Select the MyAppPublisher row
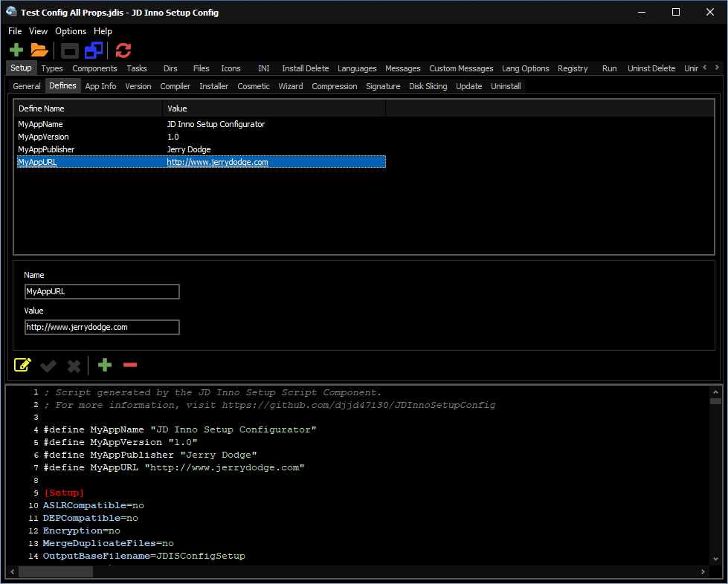The width and height of the screenshot is (728, 584). pyautogui.click(x=46, y=149)
